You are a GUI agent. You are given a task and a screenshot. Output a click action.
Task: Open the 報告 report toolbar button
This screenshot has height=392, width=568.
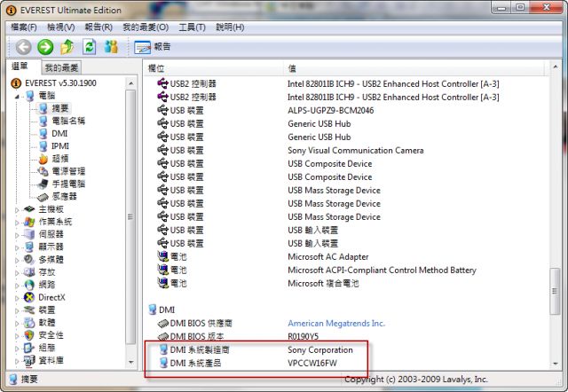152,47
